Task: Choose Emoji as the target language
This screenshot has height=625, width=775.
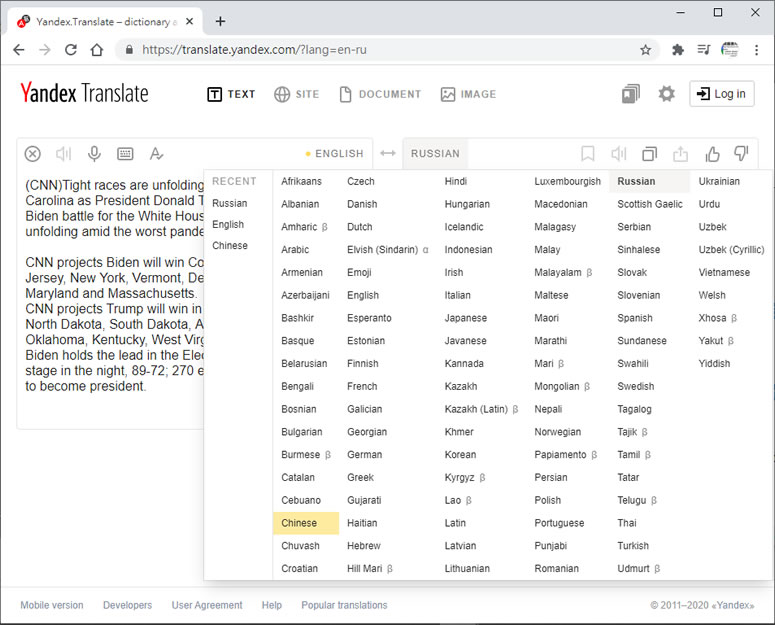Action: click(x=359, y=272)
